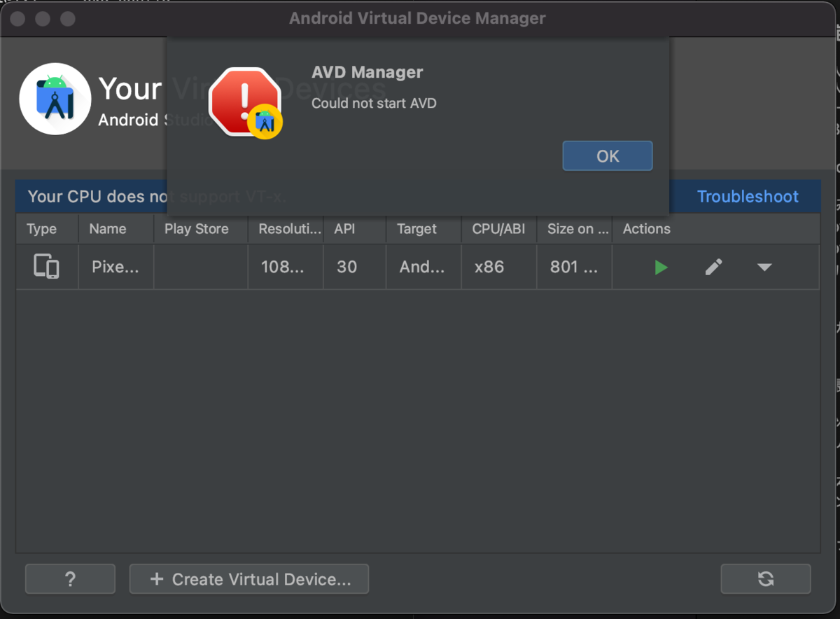840x619 pixels.
Task: Click the Android Studio logo icon
Action: (x=55, y=98)
